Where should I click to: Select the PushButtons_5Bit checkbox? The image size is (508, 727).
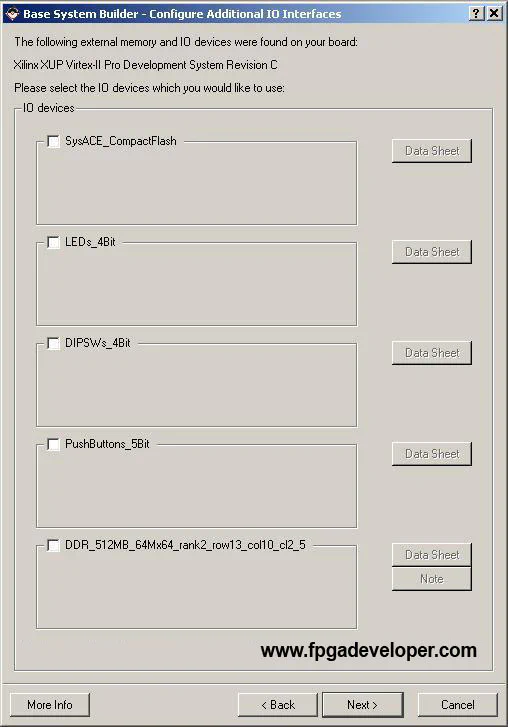[x=54, y=444]
